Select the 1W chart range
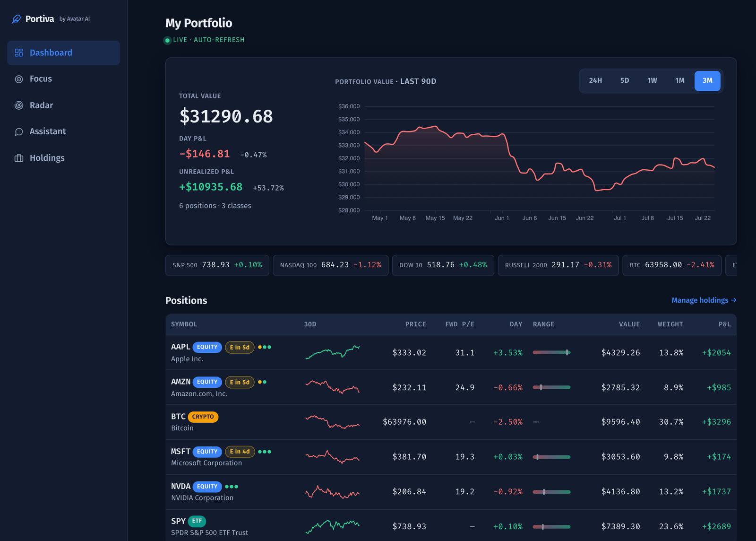This screenshot has height=541, width=756. click(652, 81)
